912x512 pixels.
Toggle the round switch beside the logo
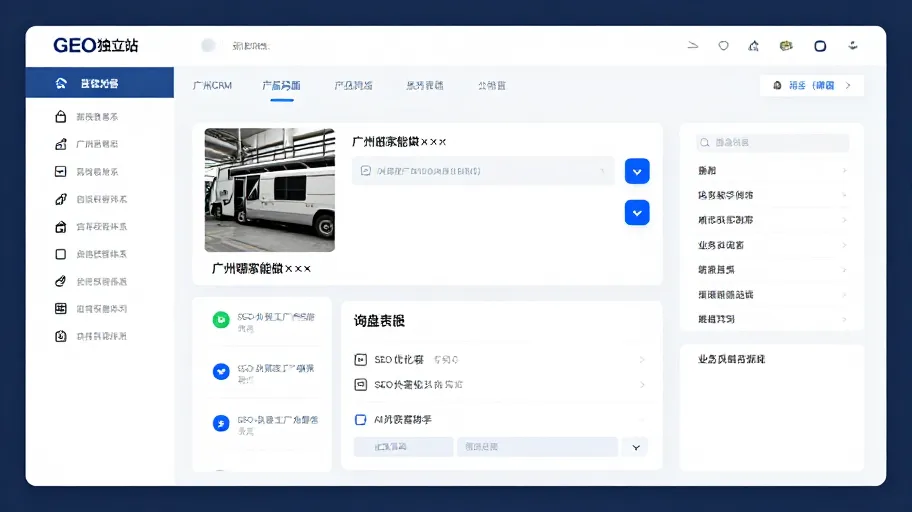pos(208,45)
